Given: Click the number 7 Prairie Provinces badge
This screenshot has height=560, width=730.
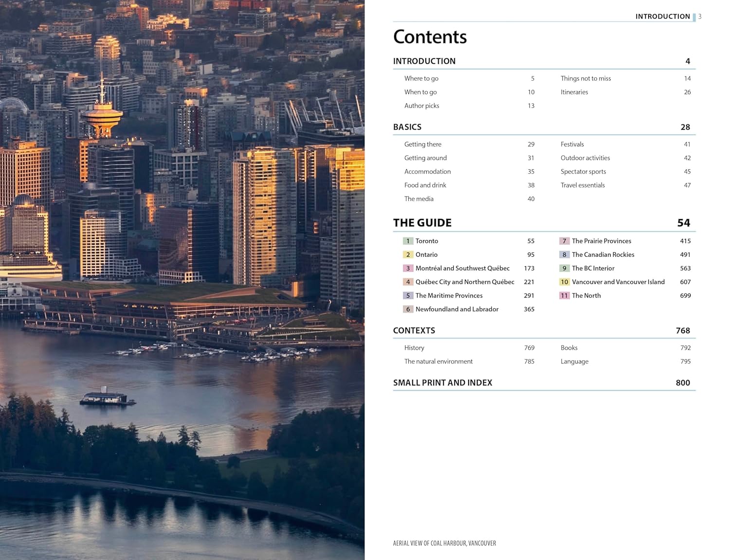Looking at the screenshot, I should 564,241.
